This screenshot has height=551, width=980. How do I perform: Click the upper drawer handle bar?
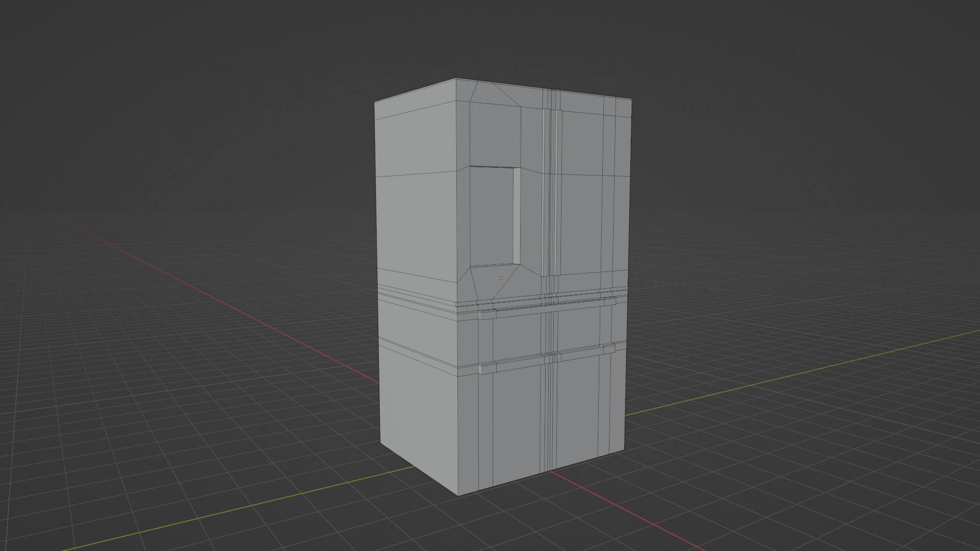(x=547, y=308)
